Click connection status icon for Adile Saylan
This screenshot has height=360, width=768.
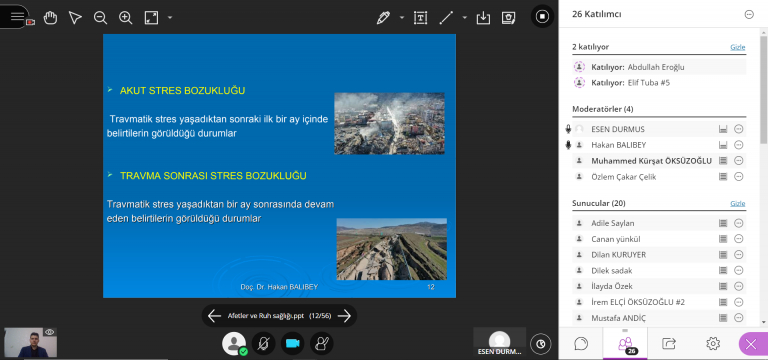coord(722,223)
